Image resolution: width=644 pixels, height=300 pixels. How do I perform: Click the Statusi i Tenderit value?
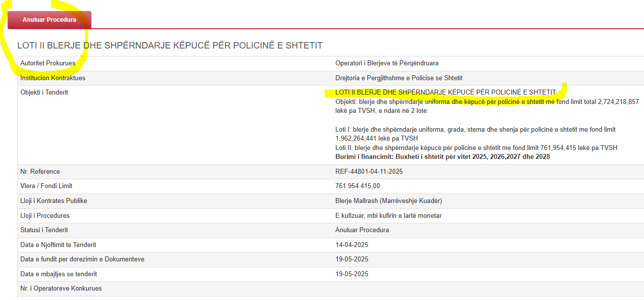pos(362,230)
